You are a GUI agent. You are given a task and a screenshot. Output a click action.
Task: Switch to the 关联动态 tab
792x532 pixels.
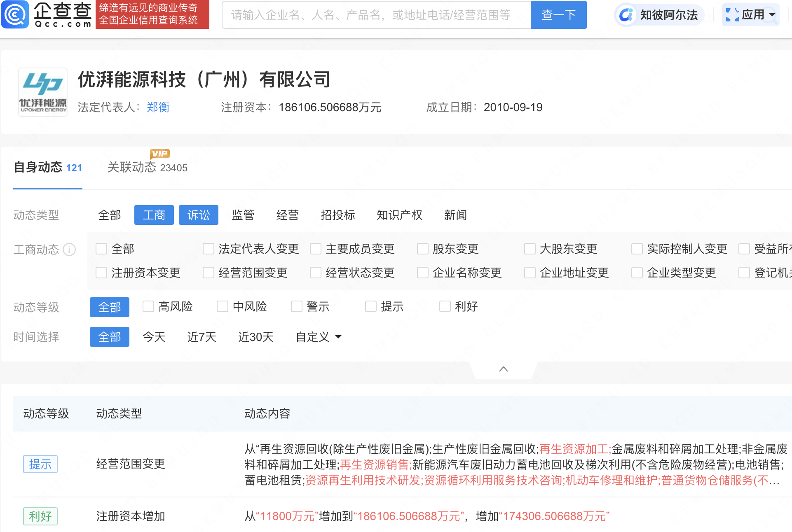click(x=147, y=168)
